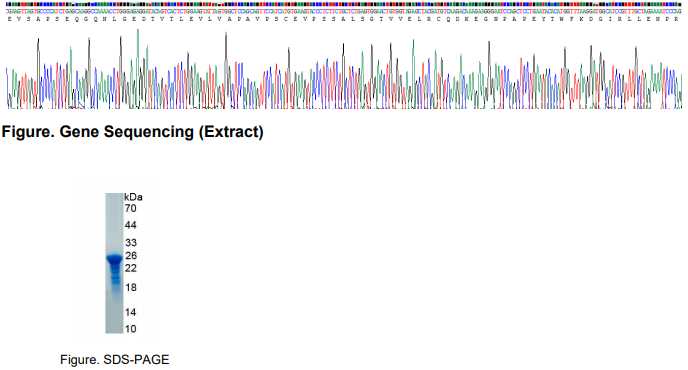Image resolution: width=688 pixels, height=370 pixels.
Task: Click the 10 kDa marker label
Action: tap(131, 329)
